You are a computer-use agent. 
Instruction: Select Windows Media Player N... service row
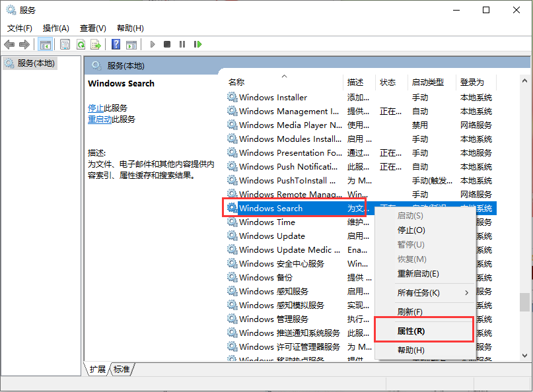361,125
